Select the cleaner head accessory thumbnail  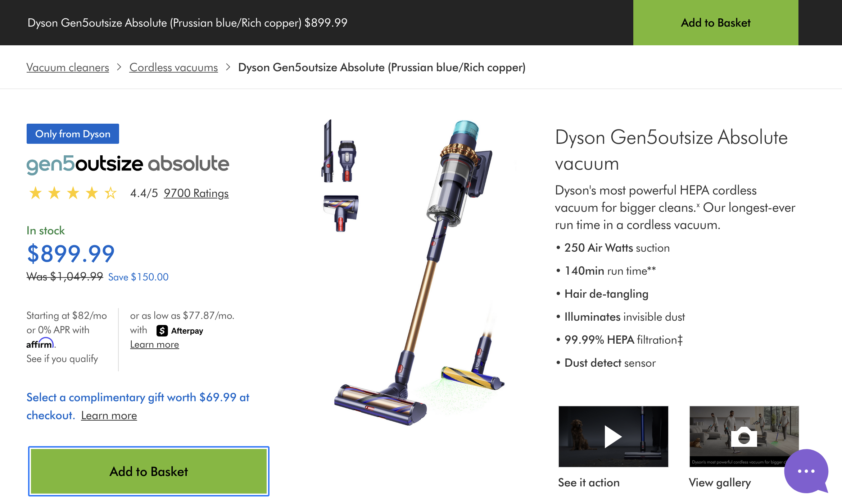click(x=341, y=213)
